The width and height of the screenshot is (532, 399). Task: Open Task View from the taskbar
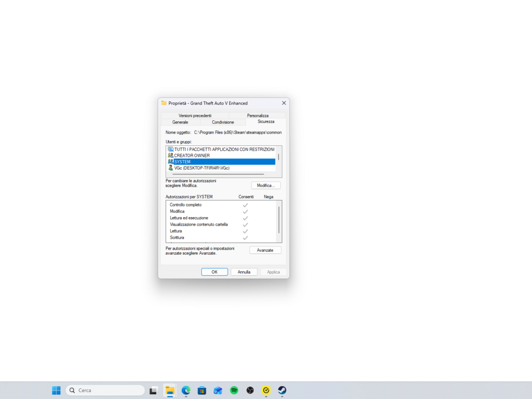coord(153,390)
